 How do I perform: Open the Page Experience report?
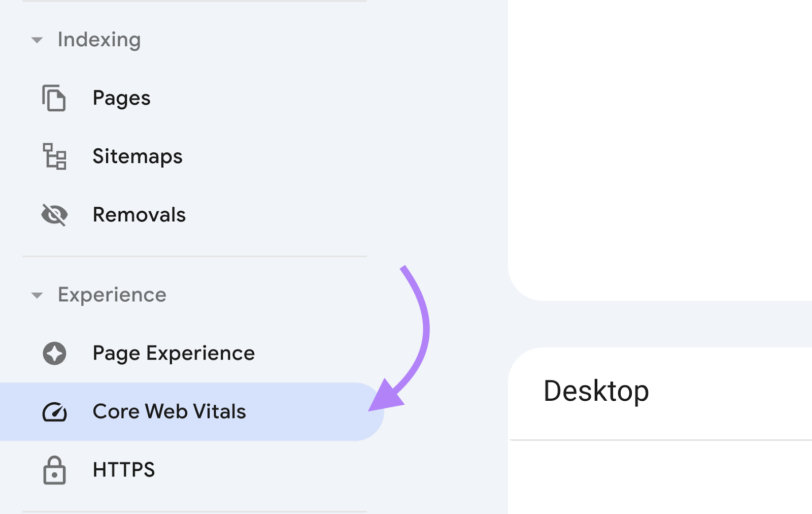(x=174, y=353)
